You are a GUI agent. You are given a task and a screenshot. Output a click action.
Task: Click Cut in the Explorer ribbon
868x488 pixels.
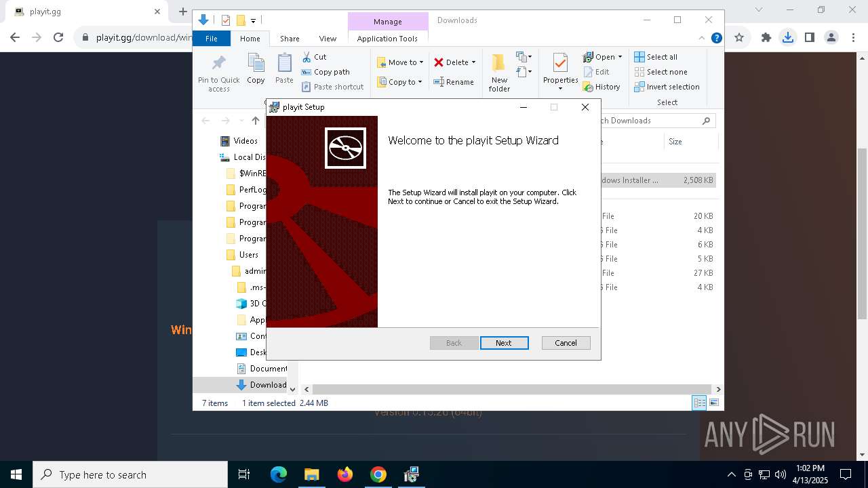314,57
